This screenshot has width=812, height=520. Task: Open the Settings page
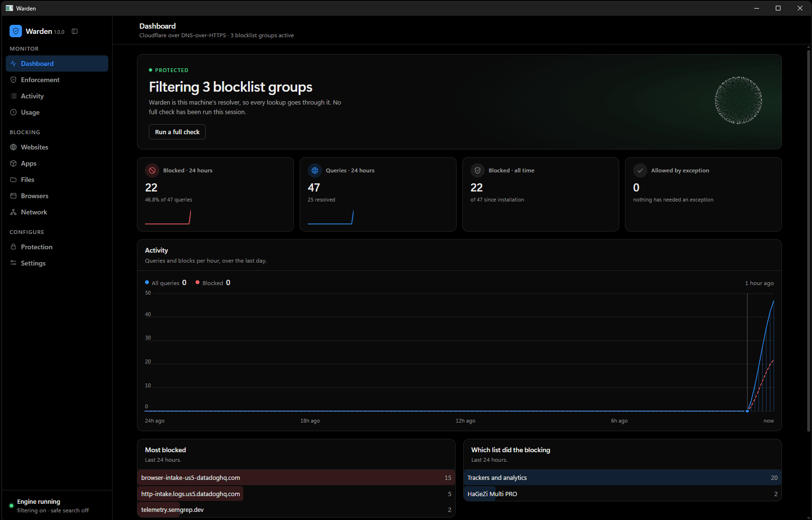(x=57, y=263)
